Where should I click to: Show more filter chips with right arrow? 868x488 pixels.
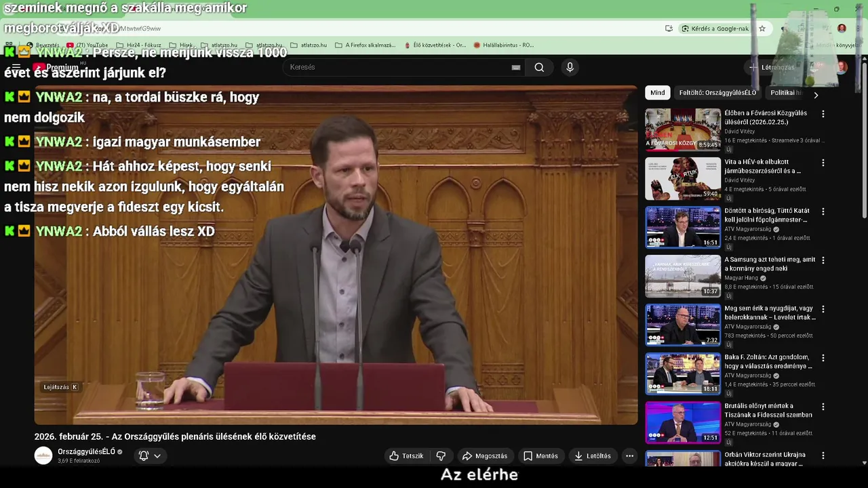tap(816, 95)
